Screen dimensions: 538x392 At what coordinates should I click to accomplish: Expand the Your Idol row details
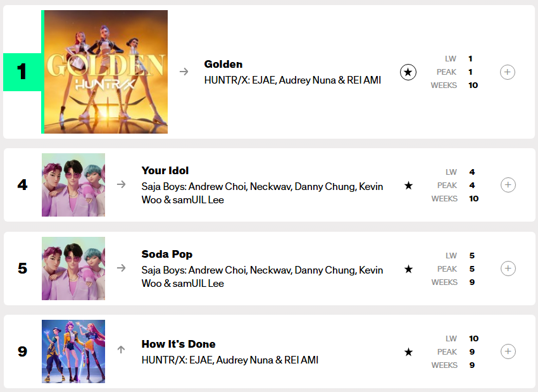coord(507,185)
